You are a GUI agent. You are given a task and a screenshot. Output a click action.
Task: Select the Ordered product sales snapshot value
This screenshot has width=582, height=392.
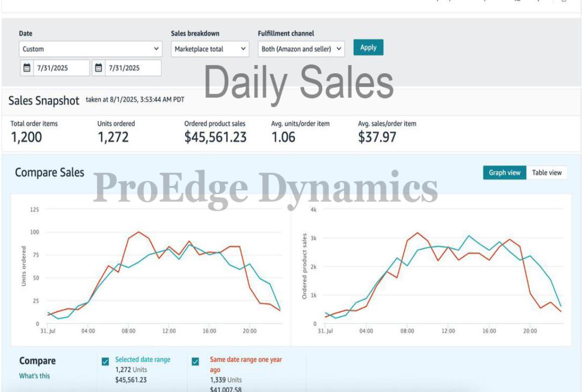(215, 137)
